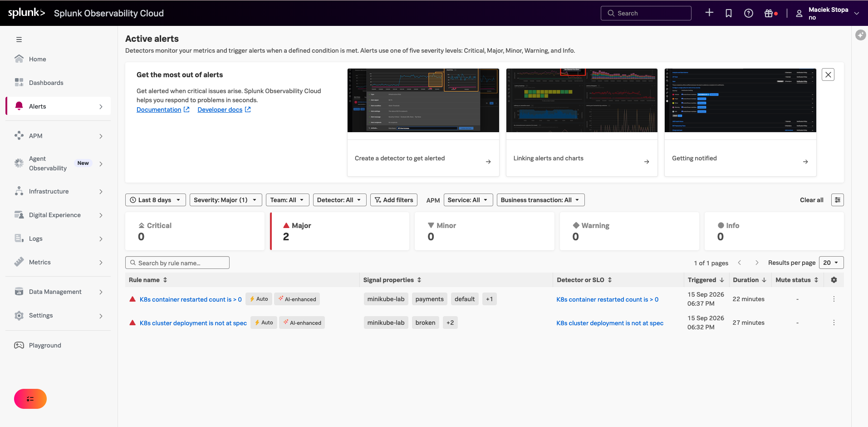868x427 pixels.
Task: Open the Detector: All dropdown
Action: (x=340, y=200)
